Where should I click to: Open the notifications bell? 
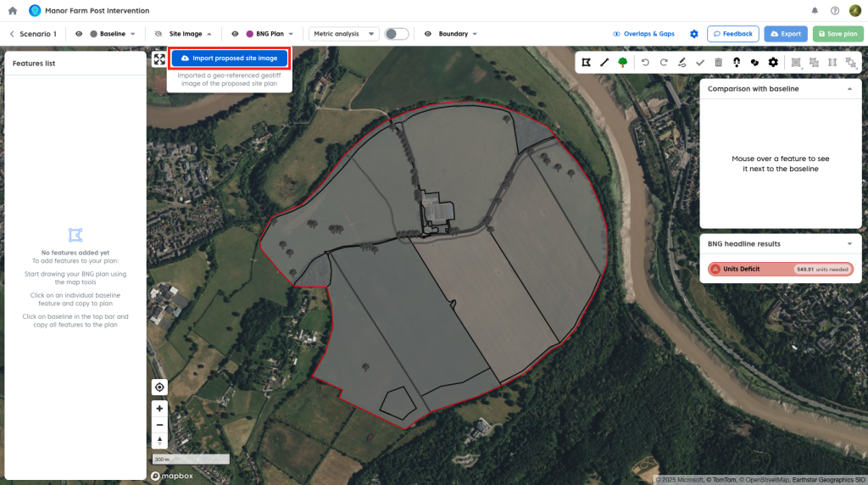tap(815, 11)
